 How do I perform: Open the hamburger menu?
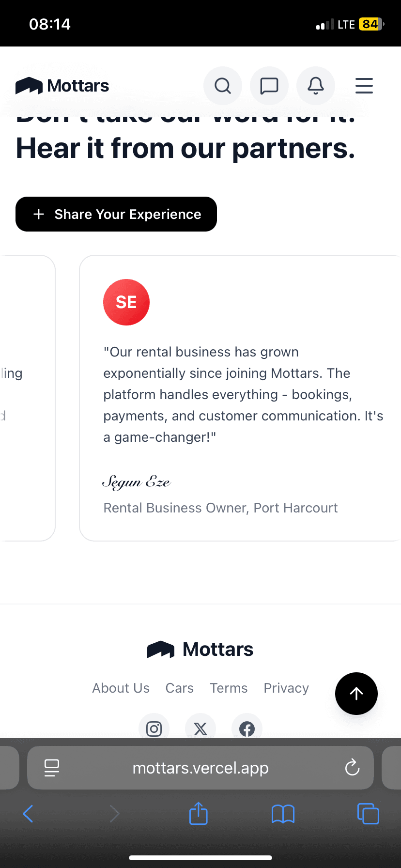point(364,86)
